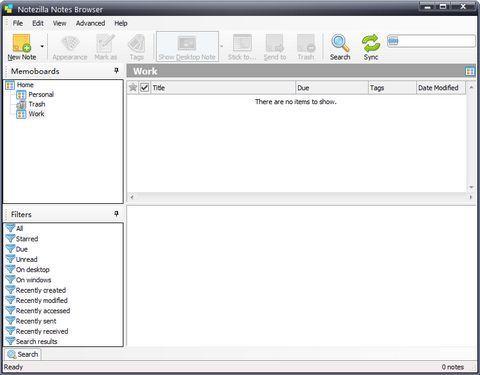Click the memoboard view icon beside Work header

point(470,71)
